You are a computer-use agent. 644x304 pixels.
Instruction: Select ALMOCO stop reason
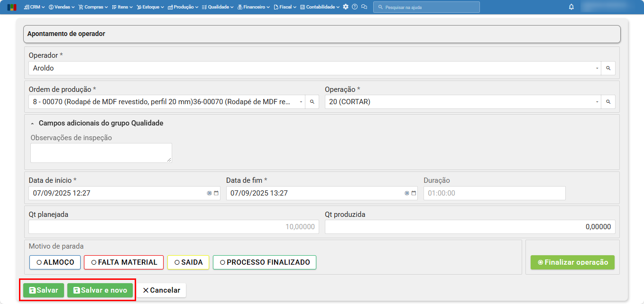(x=55, y=262)
